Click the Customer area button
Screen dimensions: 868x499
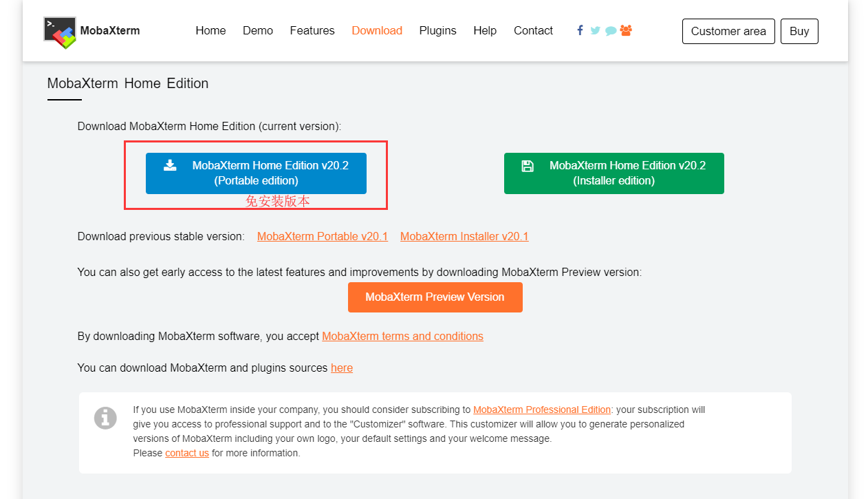[728, 31]
